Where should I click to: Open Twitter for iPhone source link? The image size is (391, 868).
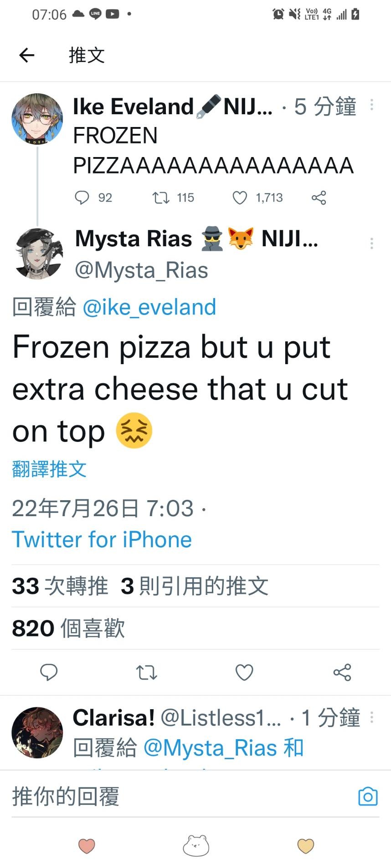coord(102,539)
